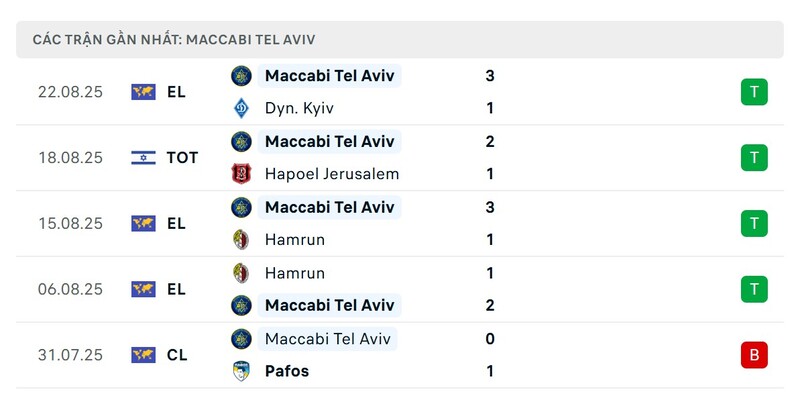The height and width of the screenshot is (402, 800).
Task: Open the Dyn. Kyiv team link
Action: [299, 108]
